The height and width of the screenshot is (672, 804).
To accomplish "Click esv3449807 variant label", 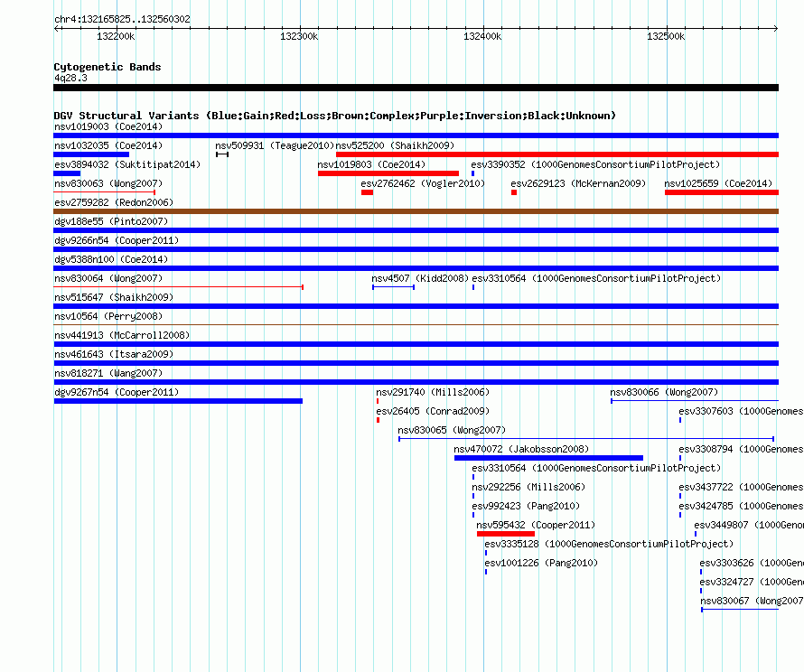I will 749,525.
